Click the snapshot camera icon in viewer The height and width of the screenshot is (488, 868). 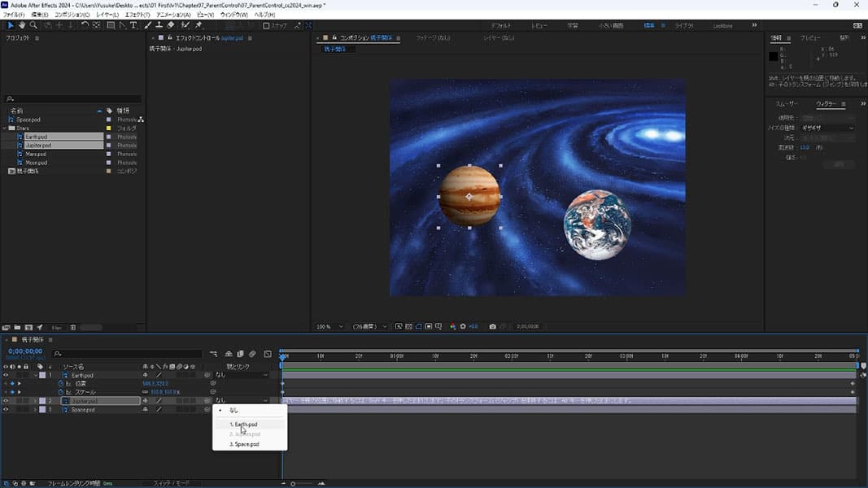pos(492,326)
